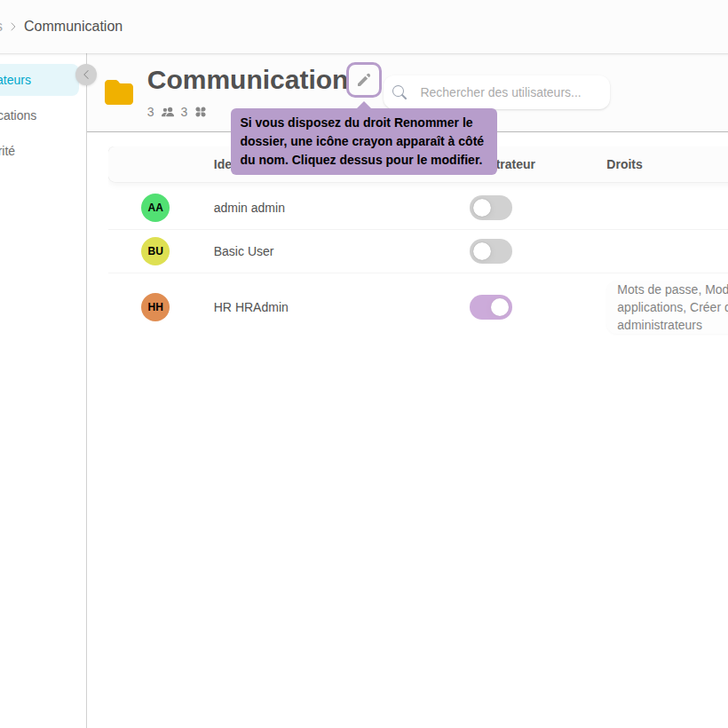Screen dimensions: 728x728
Task: Select the green AA avatar
Action: (x=155, y=208)
